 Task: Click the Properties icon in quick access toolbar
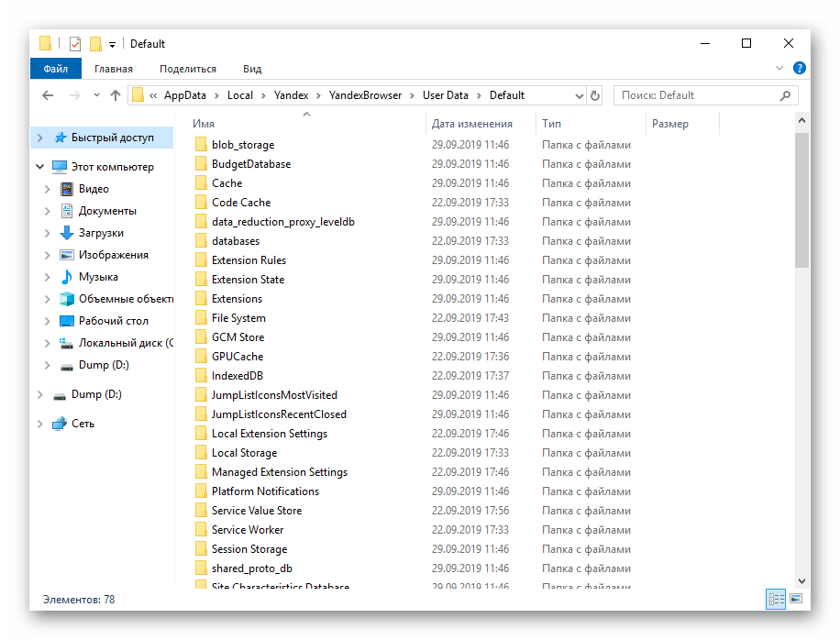coord(75,43)
